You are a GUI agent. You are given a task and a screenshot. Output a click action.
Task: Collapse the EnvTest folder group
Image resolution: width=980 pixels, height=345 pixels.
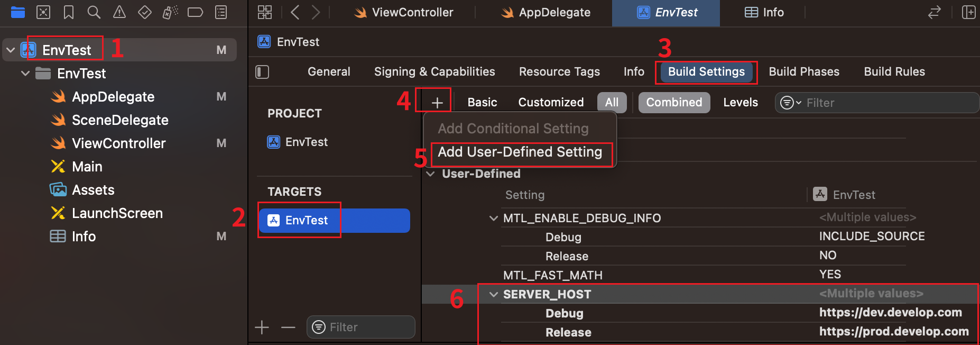point(25,74)
